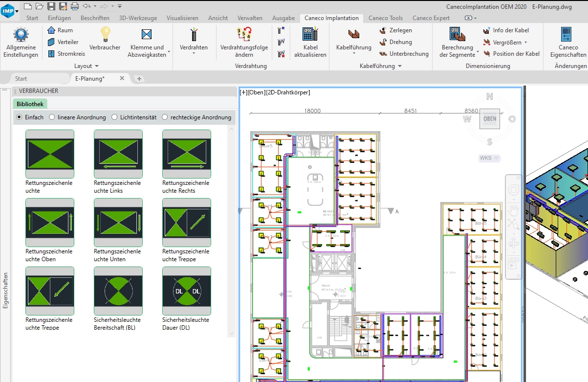Screen dimensions: 588x382
Task: Click Position der Kabel tool
Action: (x=511, y=54)
